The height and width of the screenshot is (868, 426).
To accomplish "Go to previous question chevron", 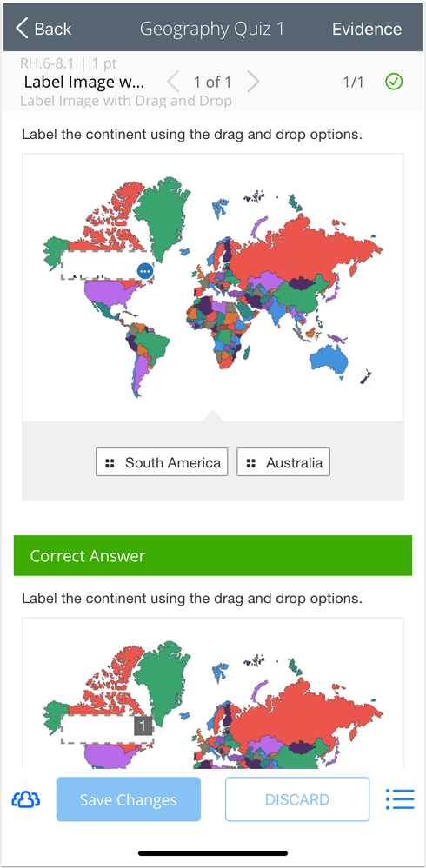I will tap(173, 83).
